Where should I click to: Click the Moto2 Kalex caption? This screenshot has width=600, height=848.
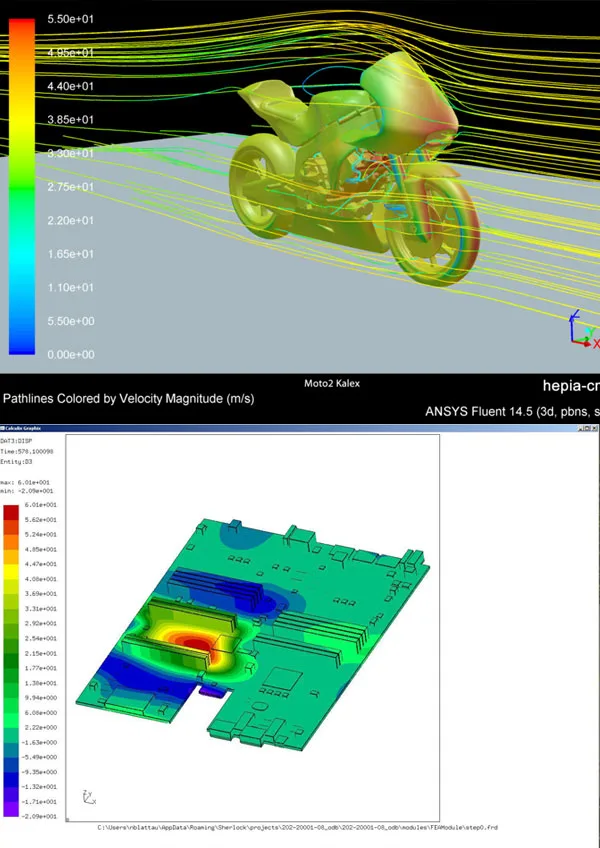point(332,383)
